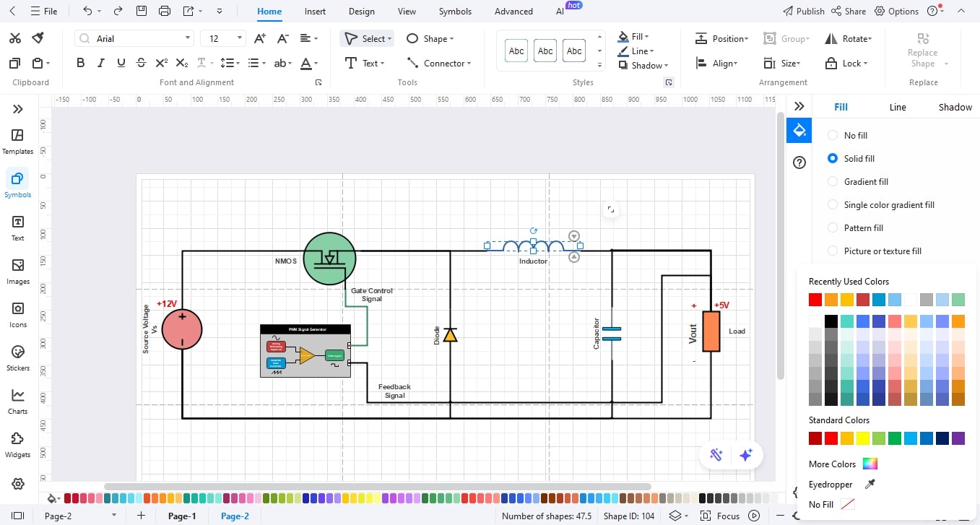980x525 pixels.
Task: Click the Undo icon
Action: point(87,11)
